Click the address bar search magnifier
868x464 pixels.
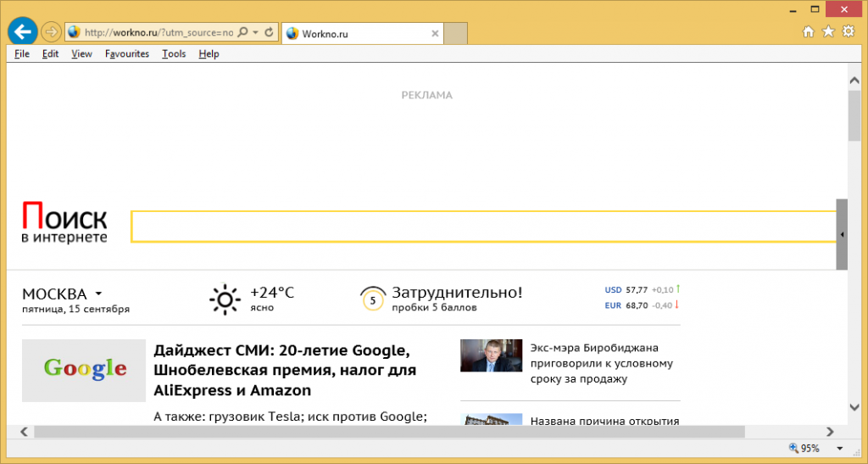pos(242,33)
